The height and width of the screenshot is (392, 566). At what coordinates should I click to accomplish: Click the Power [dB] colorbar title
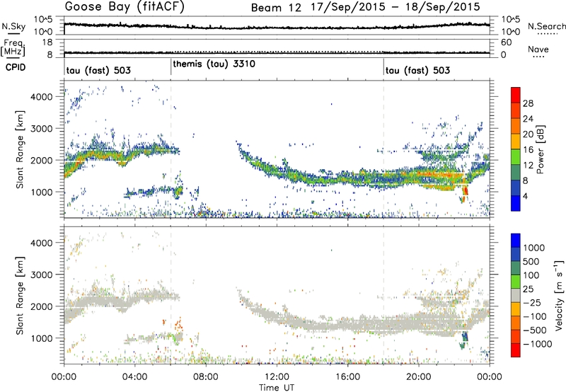pyautogui.click(x=540, y=149)
